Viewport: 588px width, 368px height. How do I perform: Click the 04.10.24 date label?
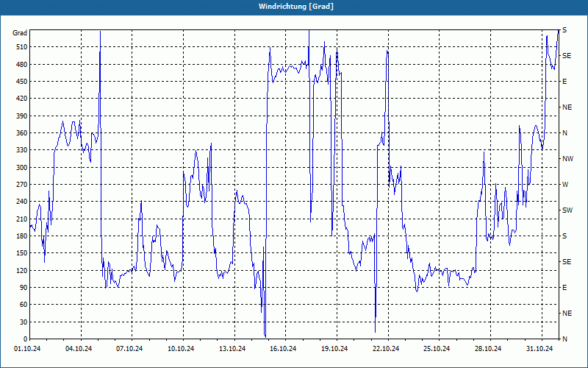click(x=79, y=349)
